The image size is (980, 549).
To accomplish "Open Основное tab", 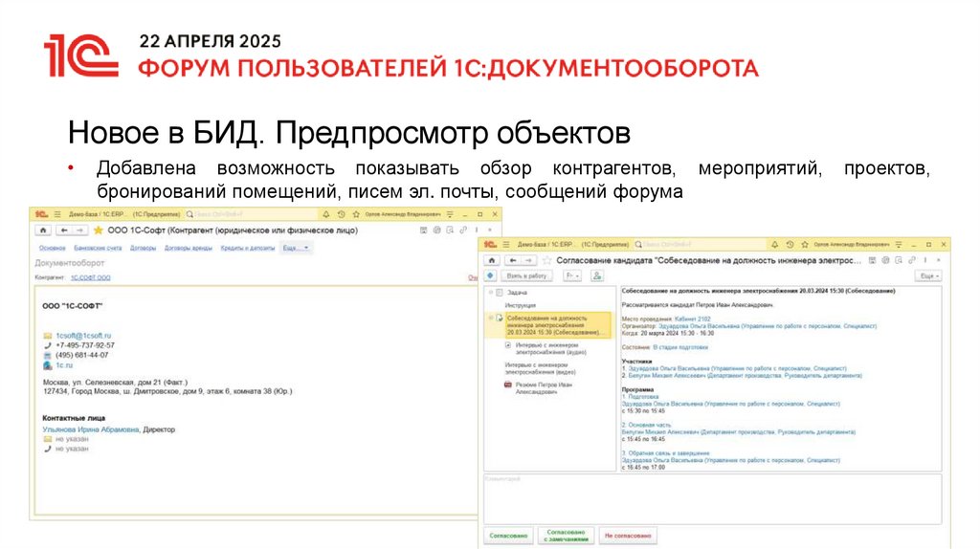I will 53,248.
